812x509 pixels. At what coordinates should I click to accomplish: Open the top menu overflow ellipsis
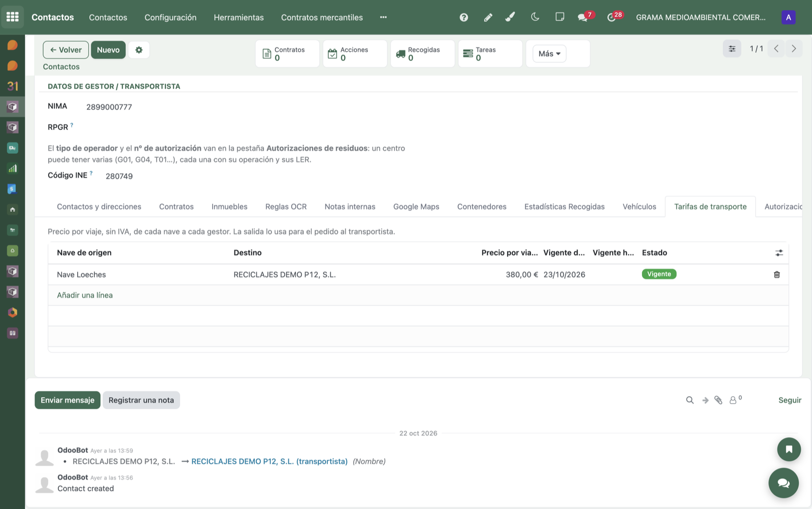point(383,17)
